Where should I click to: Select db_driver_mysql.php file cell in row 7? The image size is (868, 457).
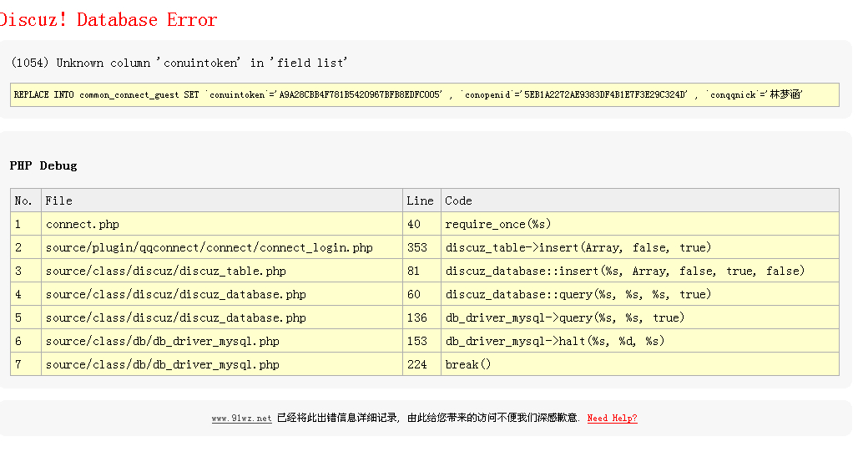pyautogui.click(x=222, y=364)
